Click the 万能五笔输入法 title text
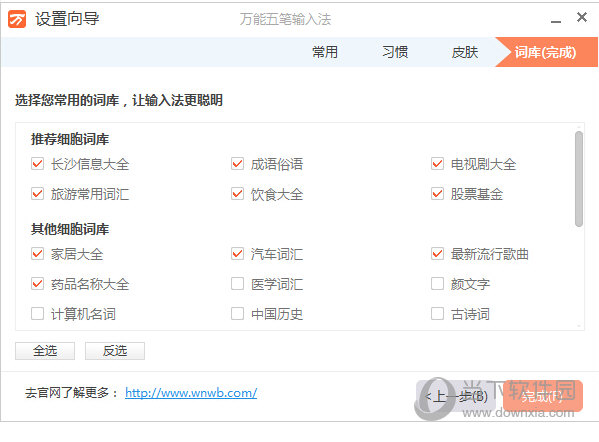Image resolution: width=599 pixels, height=442 pixels. pos(285,19)
